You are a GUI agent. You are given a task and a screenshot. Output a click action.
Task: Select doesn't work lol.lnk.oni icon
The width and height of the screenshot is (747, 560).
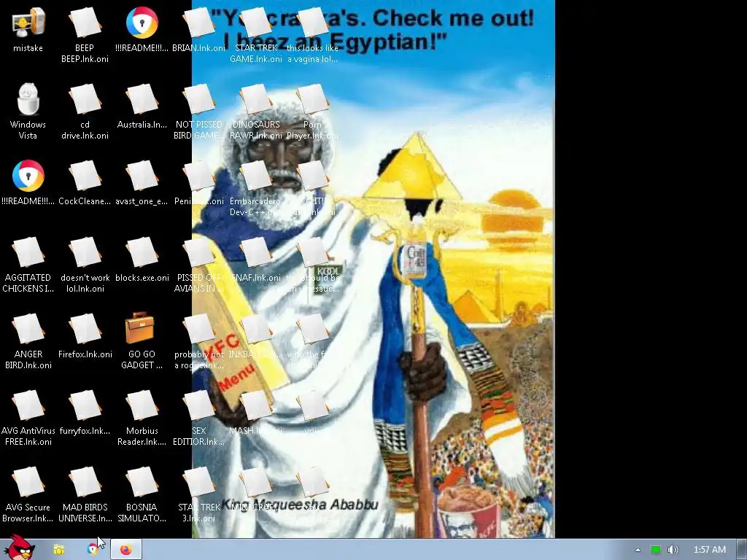point(85,252)
